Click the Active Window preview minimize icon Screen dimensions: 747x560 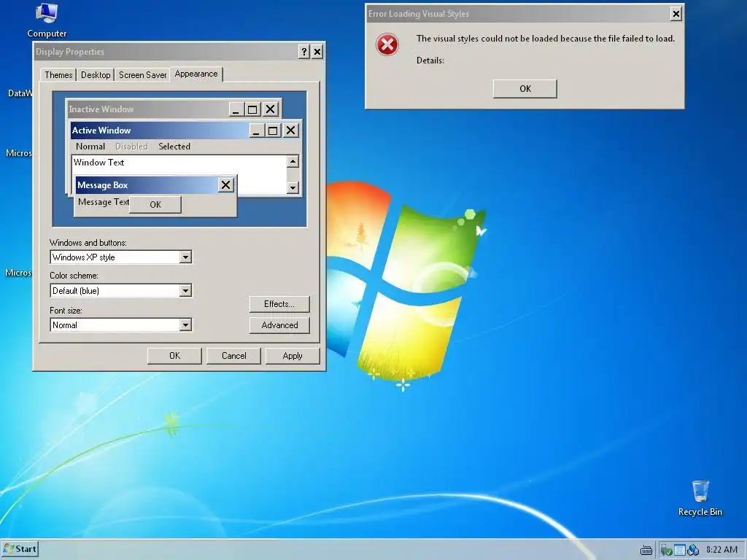coord(256,131)
